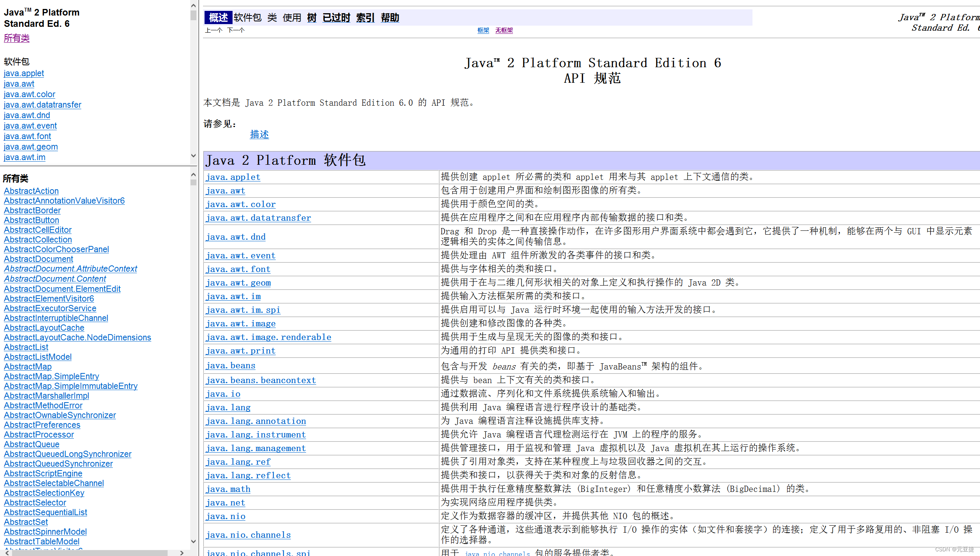
Task: Open the java.awt.dnd package in sidebar
Action: pos(26,115)
